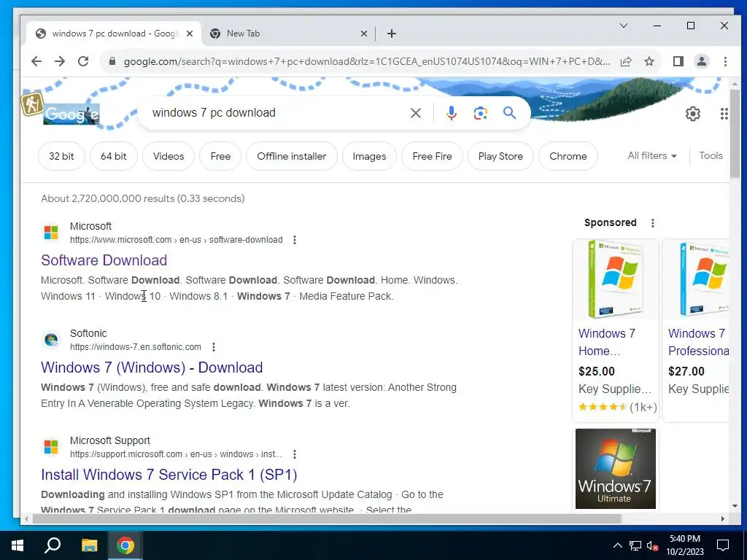Focus the Chrome address bar URL
Screen dimensions: 747x560
tap(367, 61)
